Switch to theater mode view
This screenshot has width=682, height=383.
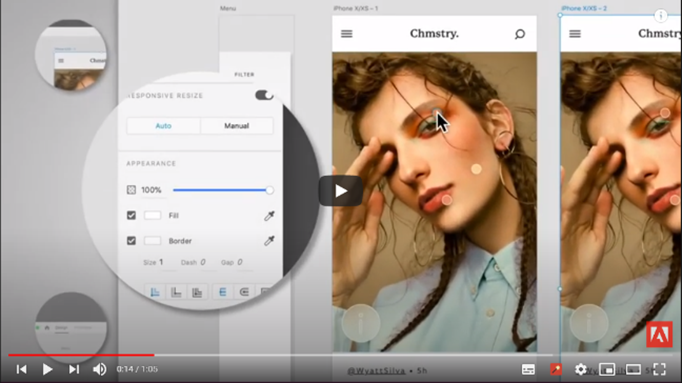tap(633, 370)
